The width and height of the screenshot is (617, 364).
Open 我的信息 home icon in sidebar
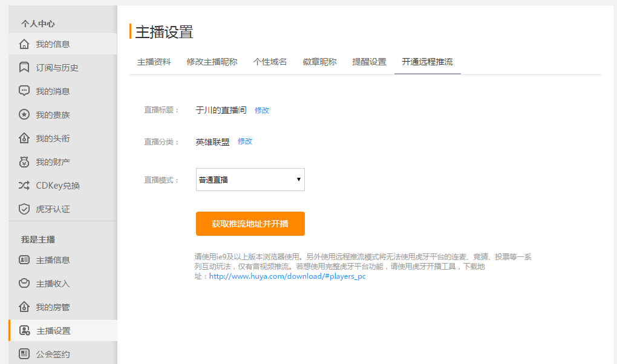tap(24, 44)
